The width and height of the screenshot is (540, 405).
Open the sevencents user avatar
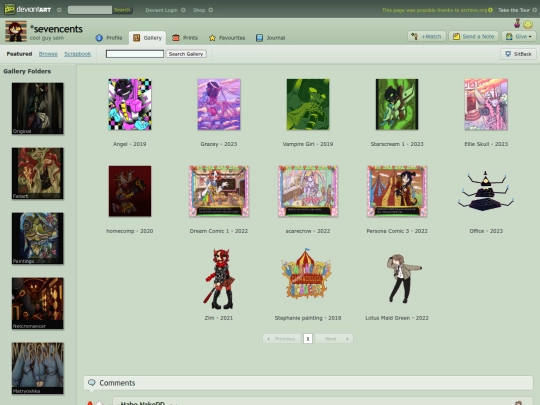(16, 31)
